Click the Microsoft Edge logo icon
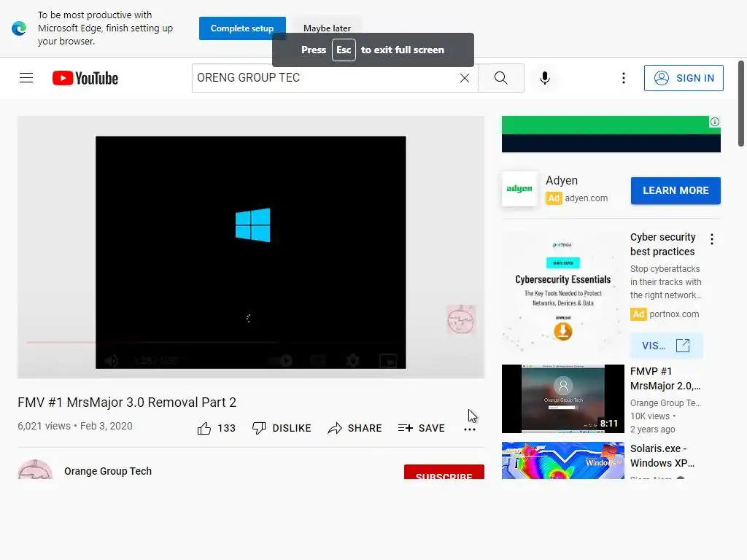The image size is (747, 560). pyautogui.click(x=19, y=28)
